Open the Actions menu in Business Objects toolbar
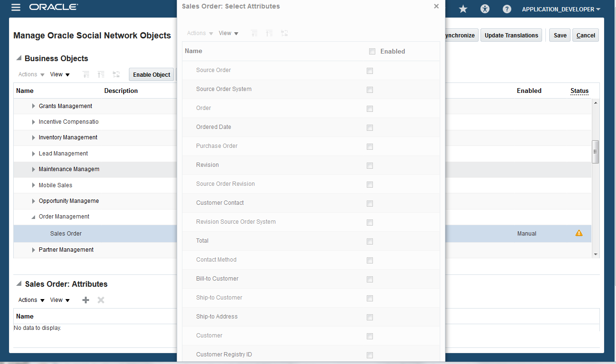616x364 pixels. [31, 74]
